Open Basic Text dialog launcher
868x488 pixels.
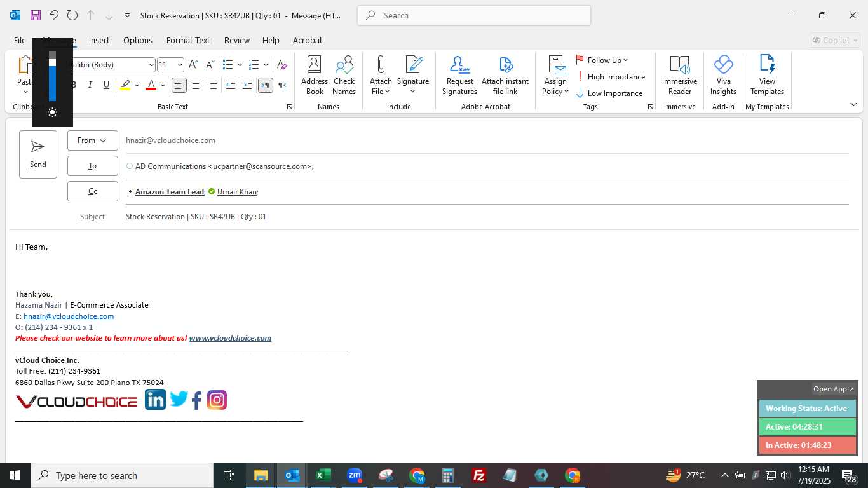tap(290, 107)
